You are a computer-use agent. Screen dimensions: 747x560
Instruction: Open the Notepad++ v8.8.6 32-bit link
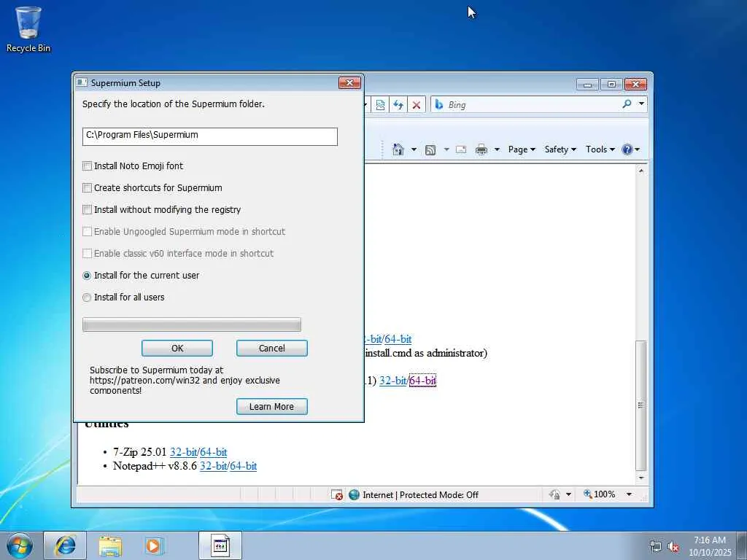[x=214, y=466]
